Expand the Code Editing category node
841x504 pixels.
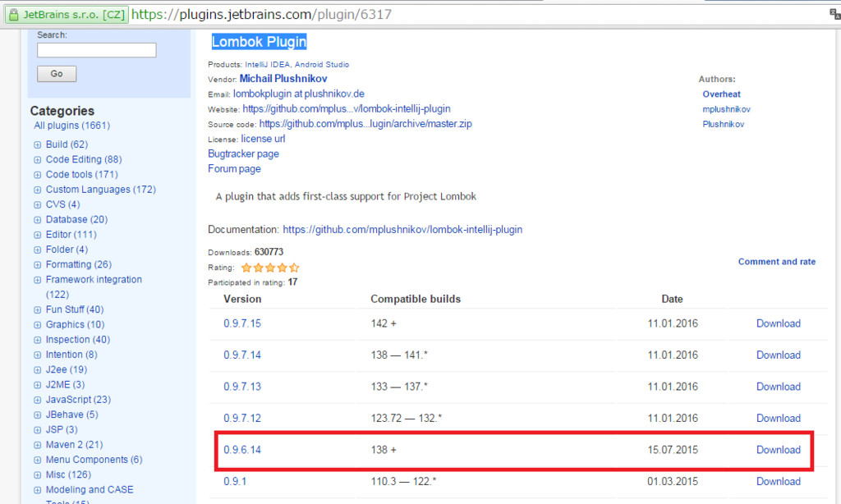pos(38,160)
